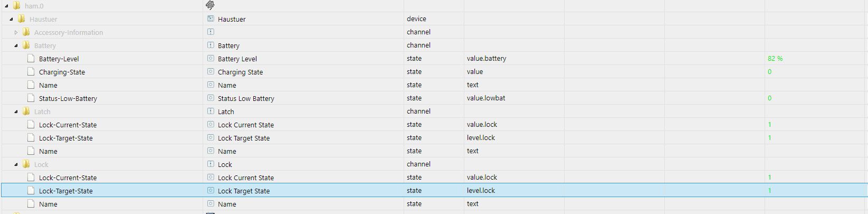Click the state icon beside Battery Level
This screenshot has height=214, width=868.
[211, 59]
